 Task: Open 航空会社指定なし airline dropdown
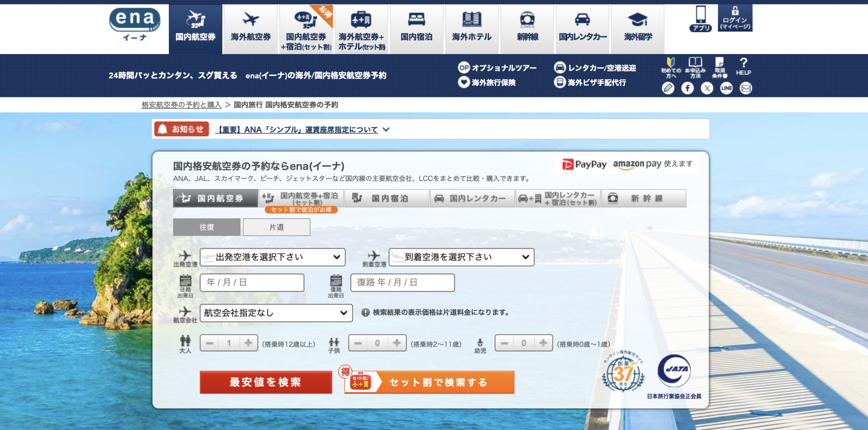click(276, 313)
